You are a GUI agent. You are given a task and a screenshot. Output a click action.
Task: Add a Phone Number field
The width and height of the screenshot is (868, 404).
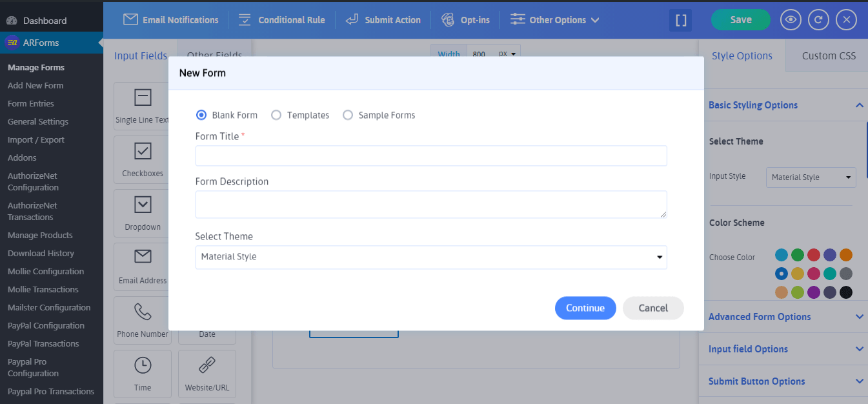click(x=143, y=319)
